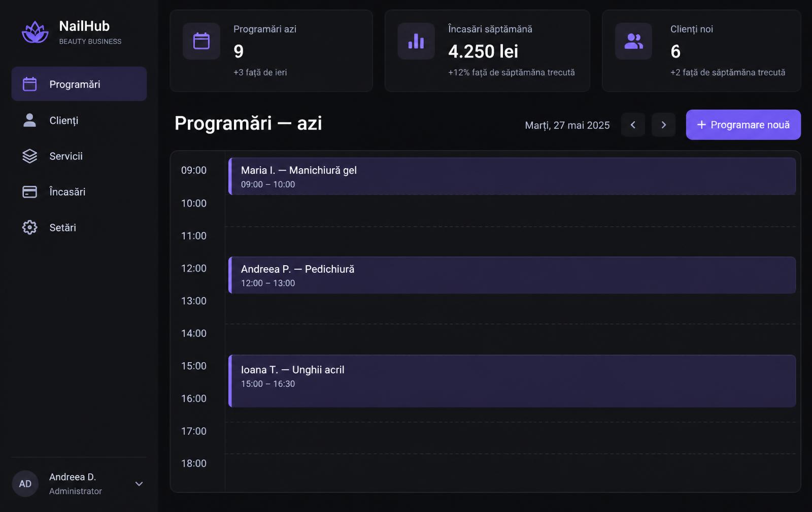Click the Programări — azi heading
Viewport: 812px width, 512px height.
248,123
